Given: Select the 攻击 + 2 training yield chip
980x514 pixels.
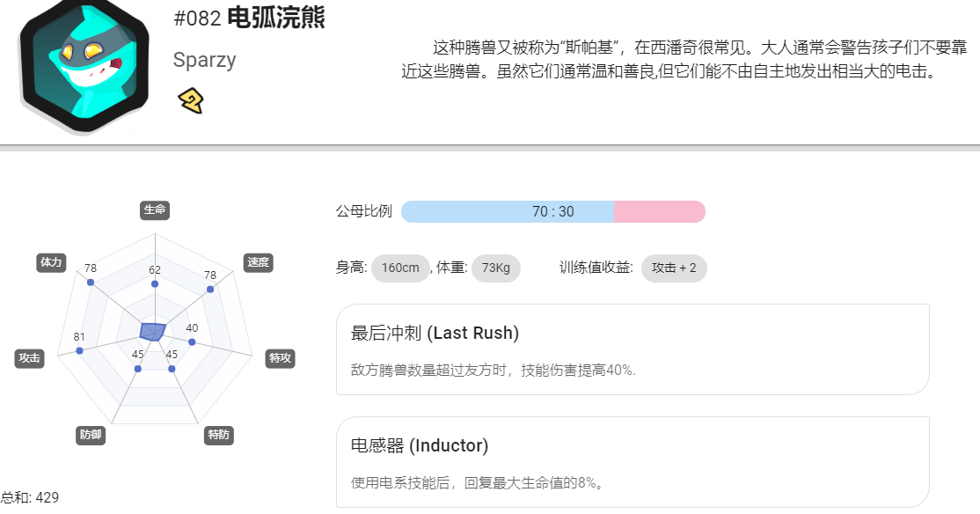Looking at the screenshot, I should tap(674, 268).
